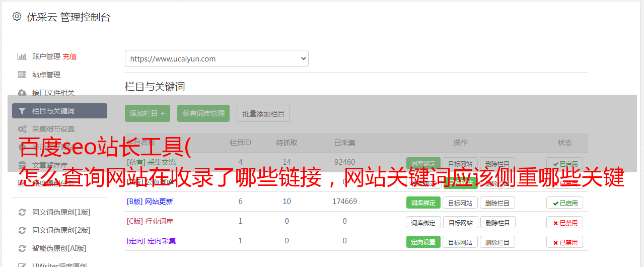This screenshot has height=267, width=644.
Task: Toggle the 已禁用 status in the 行业词库 row
Action: click(565, 222)
